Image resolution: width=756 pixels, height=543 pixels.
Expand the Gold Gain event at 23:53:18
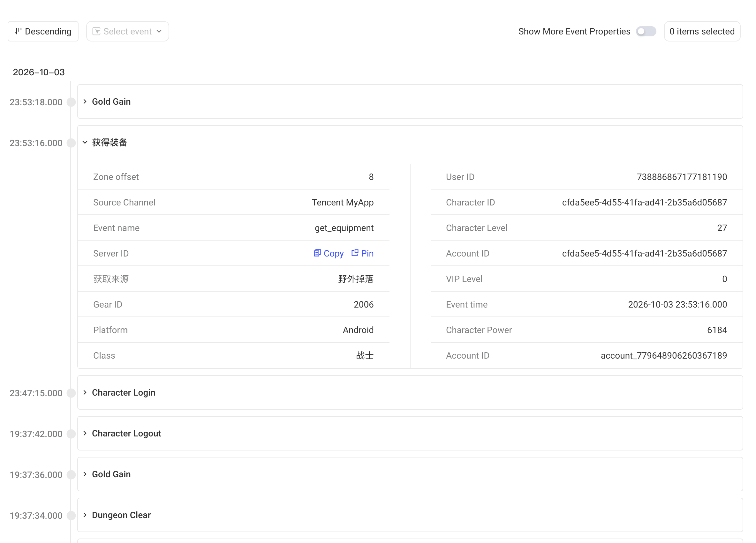85,101
